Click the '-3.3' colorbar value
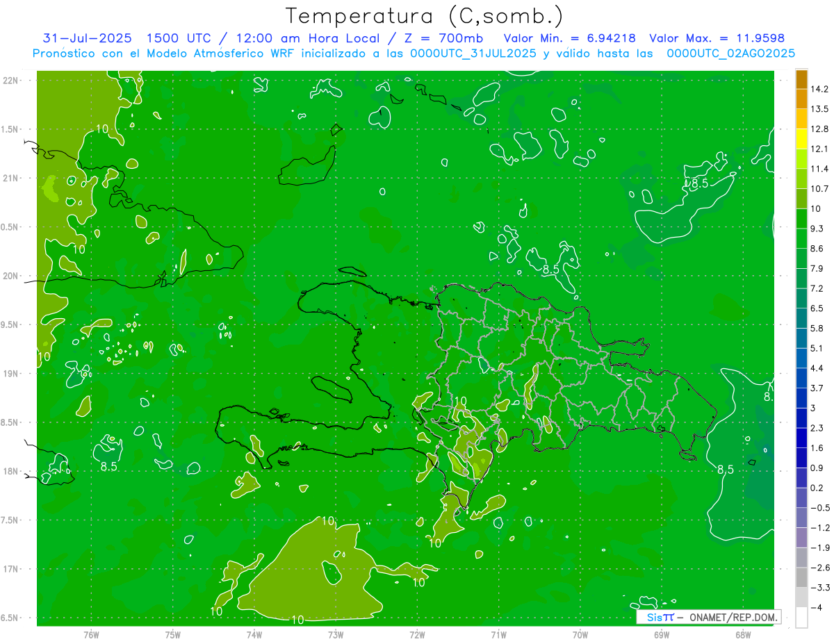Viewport: 834px width, 644px height. [x=820, y=588]
